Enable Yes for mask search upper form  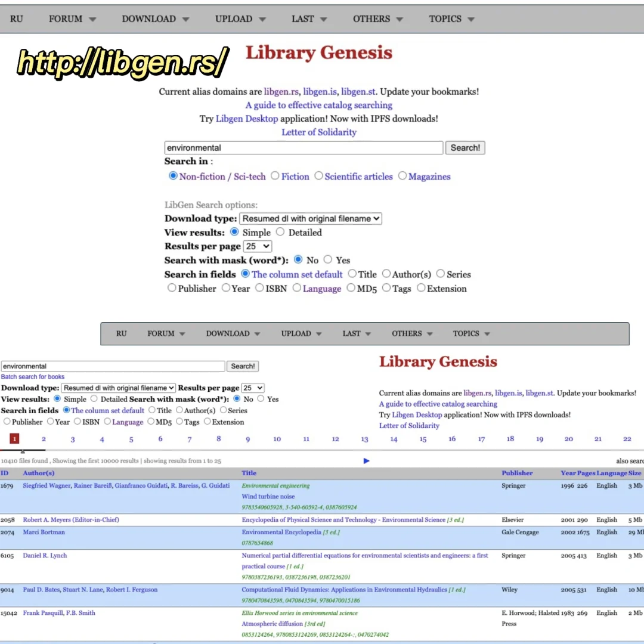[x=327, y=259]
